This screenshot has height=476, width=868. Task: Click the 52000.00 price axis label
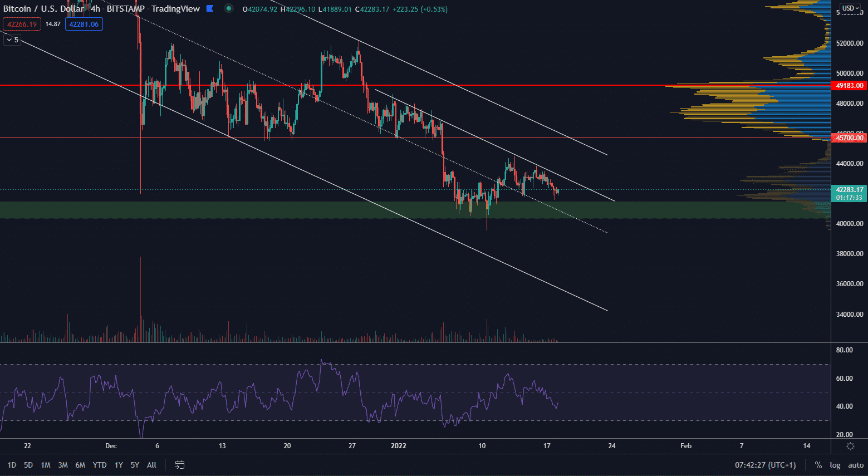point(850,43)
